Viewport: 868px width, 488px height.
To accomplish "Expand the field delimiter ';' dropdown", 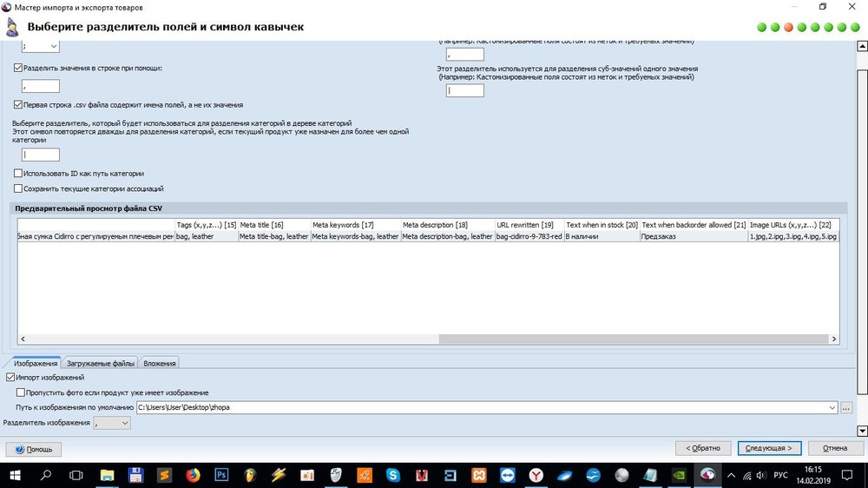I will pyautogui.click(x=54, y=47).
